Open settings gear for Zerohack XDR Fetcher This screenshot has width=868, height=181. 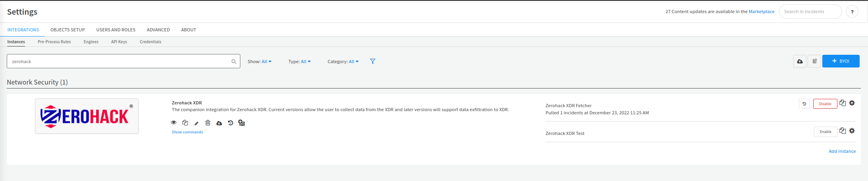[852, 103]
